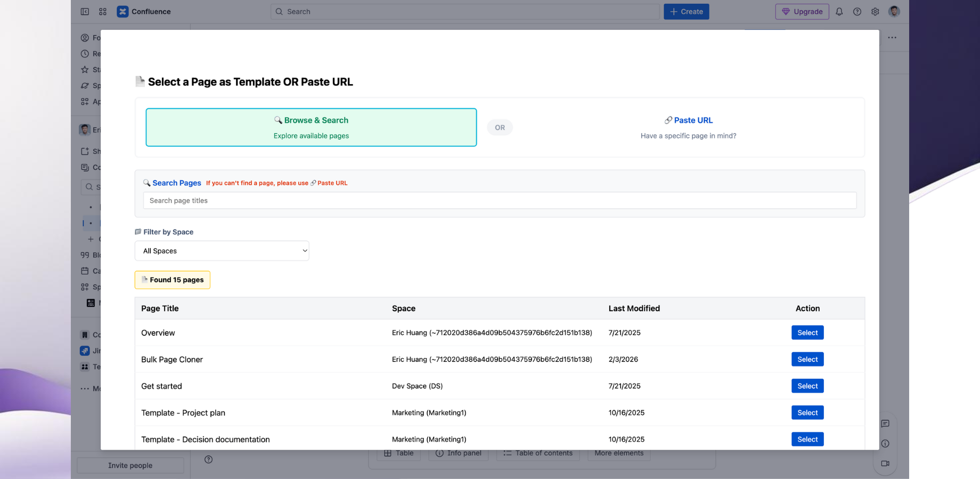Open the Jira sidebar icon
The width and height of the screenshot is (980, 479).
tap(85, 351)
